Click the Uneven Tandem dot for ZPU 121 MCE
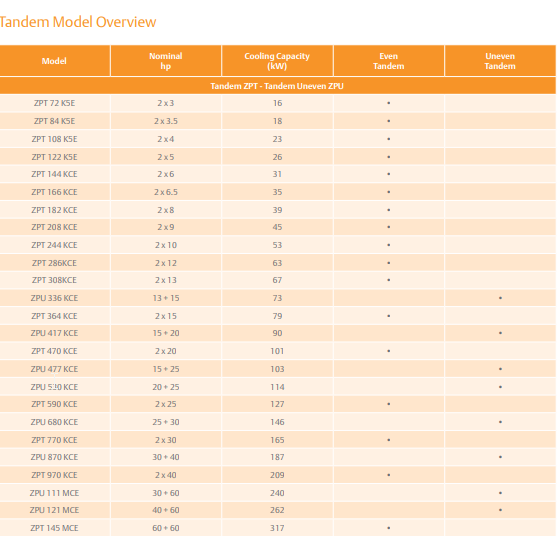The image size is (557, 536). [x=500, y=510]
